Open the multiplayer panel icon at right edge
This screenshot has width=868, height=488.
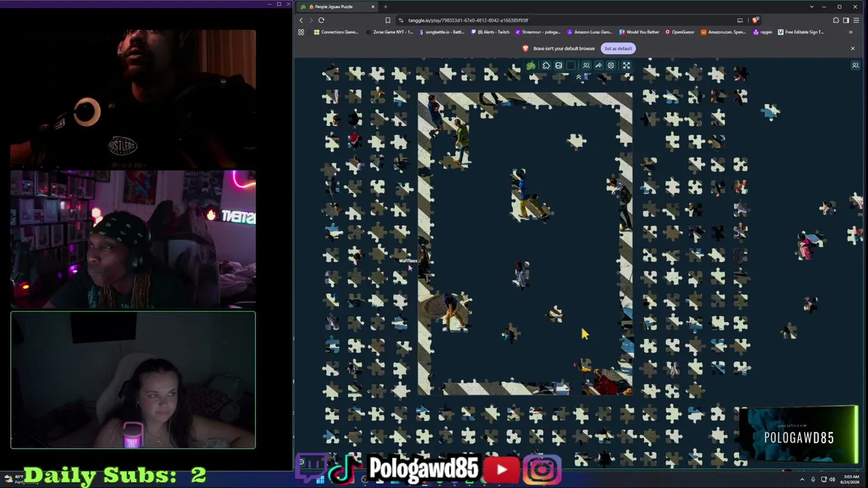855,66
